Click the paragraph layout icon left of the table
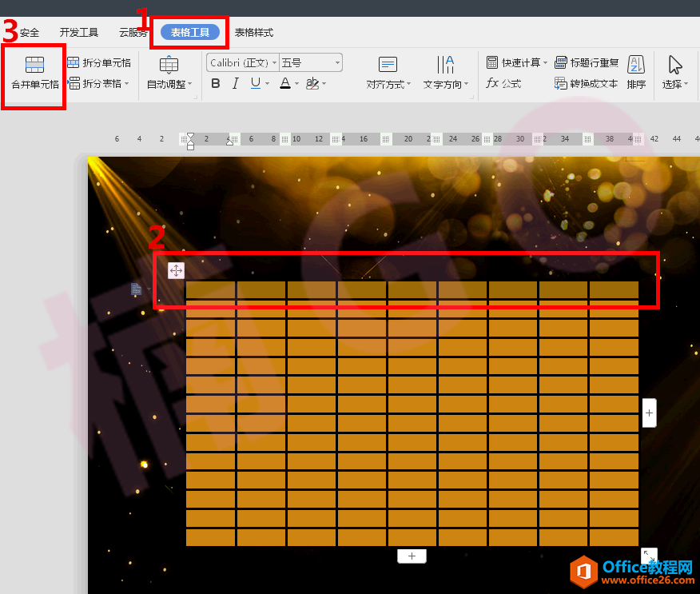This screenshot has height=594, width=700. point(136,289)
